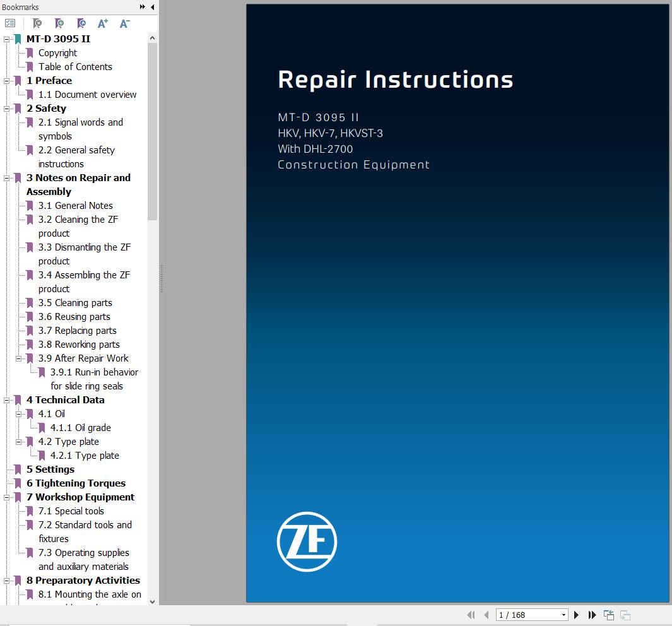The image size is (672, 626).
Task: Delete the selected bookmark
Action: point(37,23)
